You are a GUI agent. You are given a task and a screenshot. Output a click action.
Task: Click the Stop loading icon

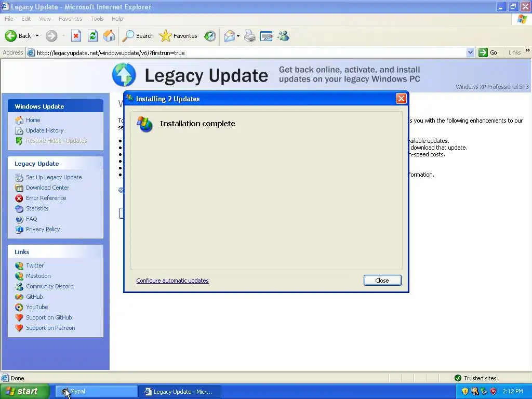[x=76, y=36]
